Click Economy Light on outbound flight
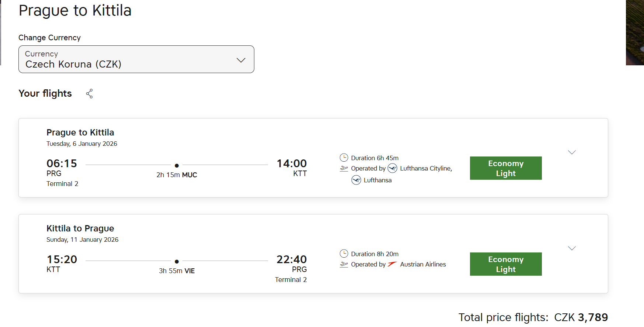This screenshot has width=644, height=327. click(x=505, y=168)
